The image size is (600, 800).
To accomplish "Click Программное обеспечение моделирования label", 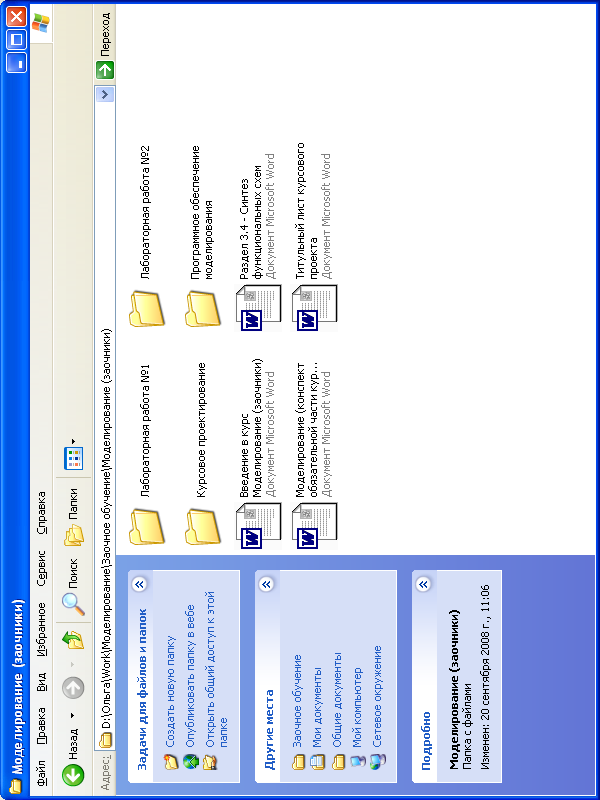I will click(x=201, y=213).
